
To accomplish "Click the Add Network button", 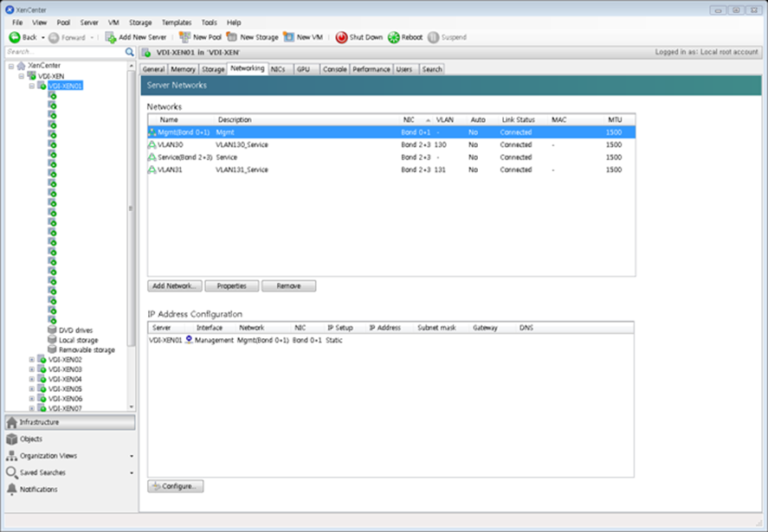I will point(175,285).
